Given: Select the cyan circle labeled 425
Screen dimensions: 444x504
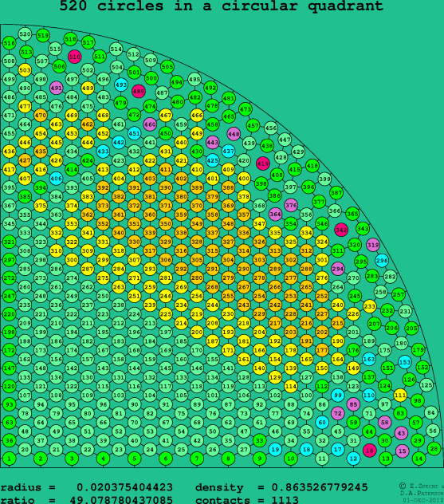Looking at the screenshot, I should tap(212, 160).
